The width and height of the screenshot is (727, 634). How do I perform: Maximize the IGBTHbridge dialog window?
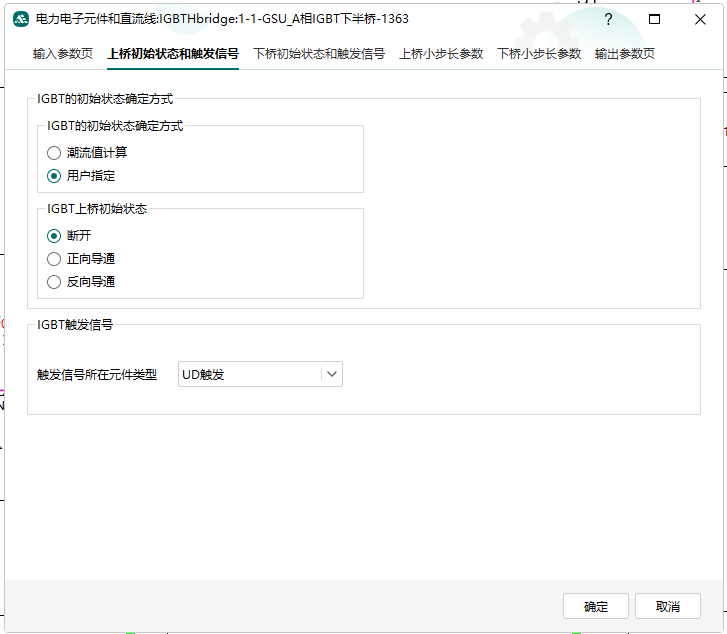pos(654,19)
